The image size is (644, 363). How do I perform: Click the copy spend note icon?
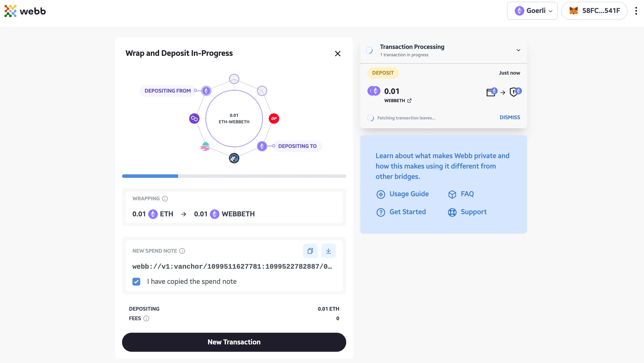[310, 251]
